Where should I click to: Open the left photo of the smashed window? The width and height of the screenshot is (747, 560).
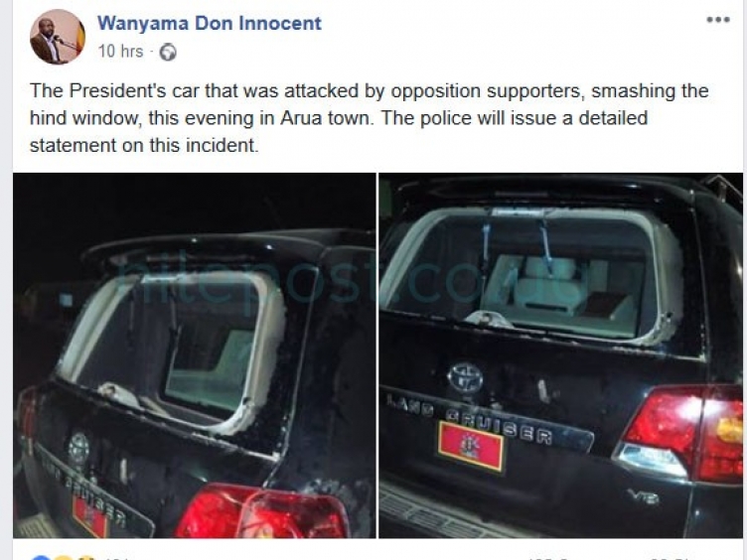point(195,355)
